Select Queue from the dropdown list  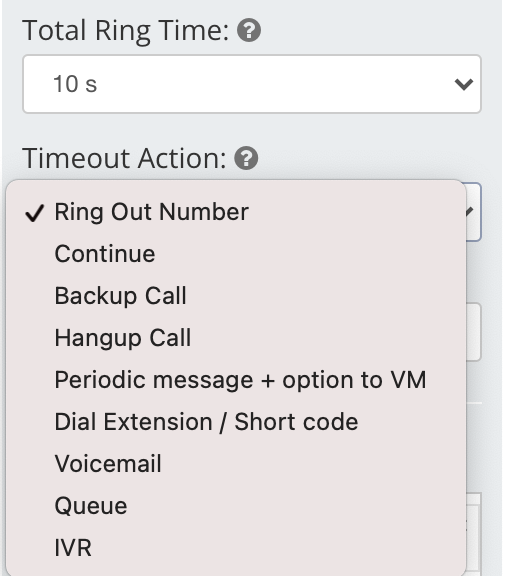tap(236, 505)
